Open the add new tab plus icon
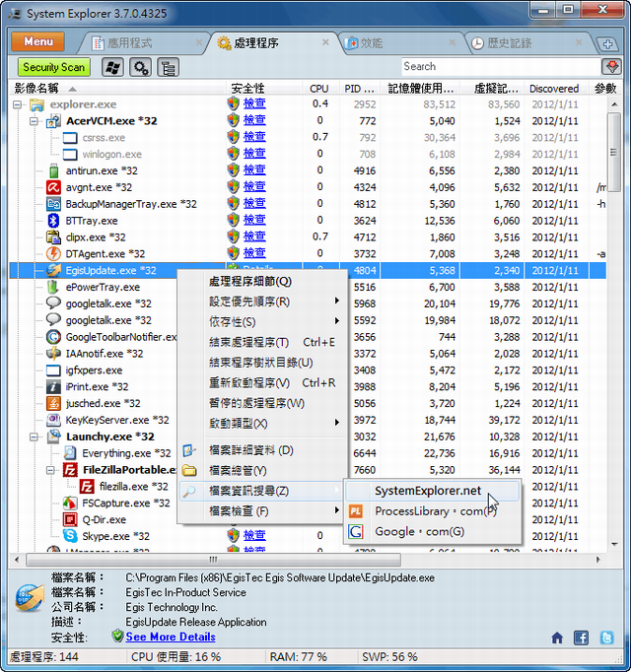Image resolution: width=631 pixels, height=672 pixels. click(x=608, y=44)
